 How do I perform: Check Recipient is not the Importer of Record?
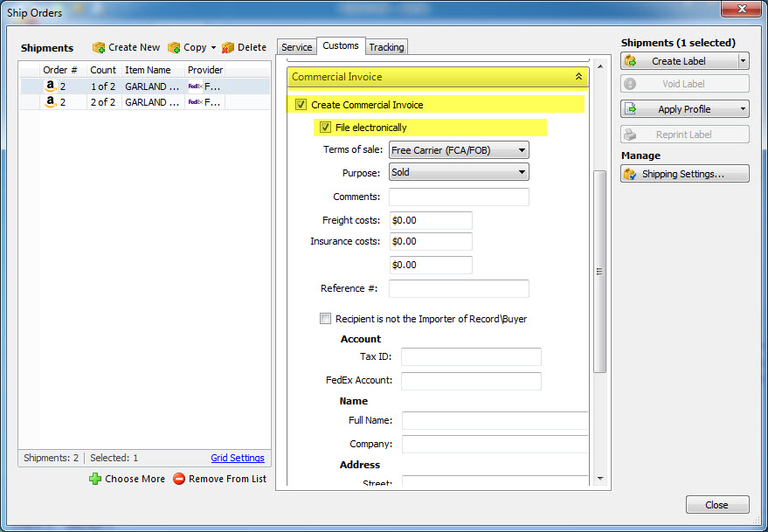[x=326, y=319]
